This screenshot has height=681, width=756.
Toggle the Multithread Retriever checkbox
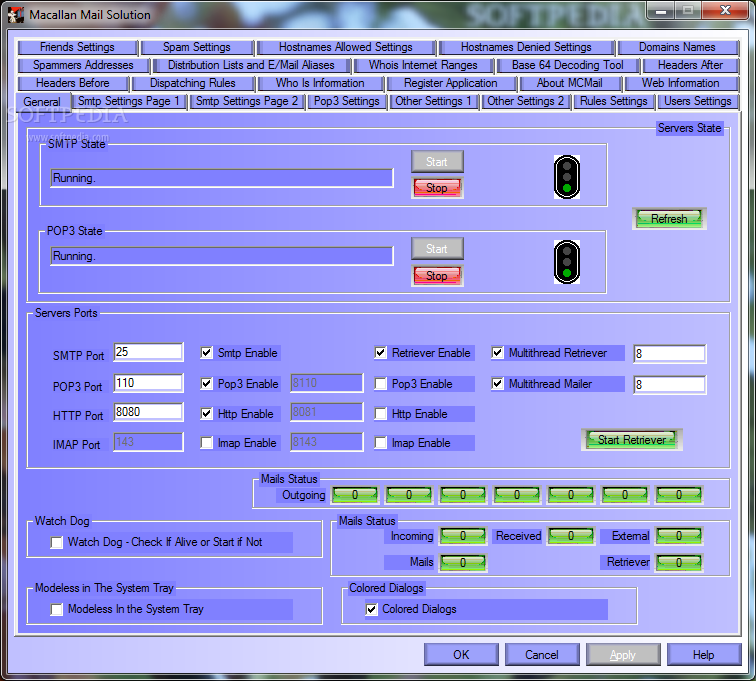pyautogui.click(x=497, y=353)
